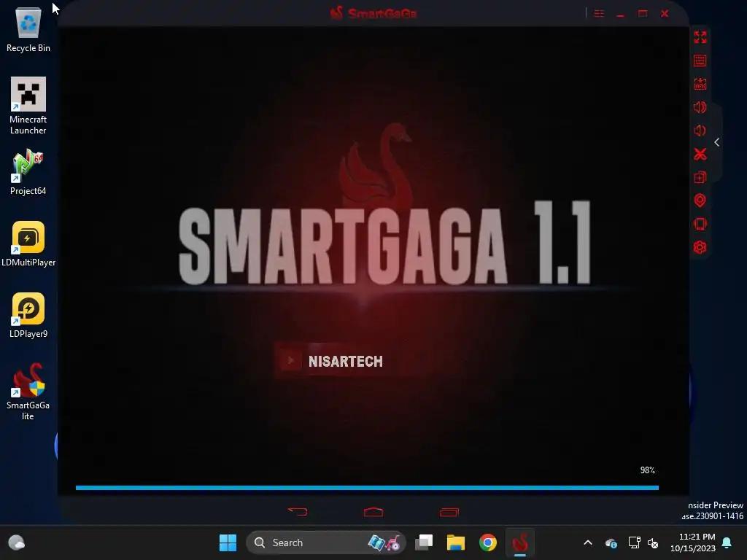
Task: Click the SmartGaGa taskbar icon
Action: pyautogui.click(x=519, y=542)
